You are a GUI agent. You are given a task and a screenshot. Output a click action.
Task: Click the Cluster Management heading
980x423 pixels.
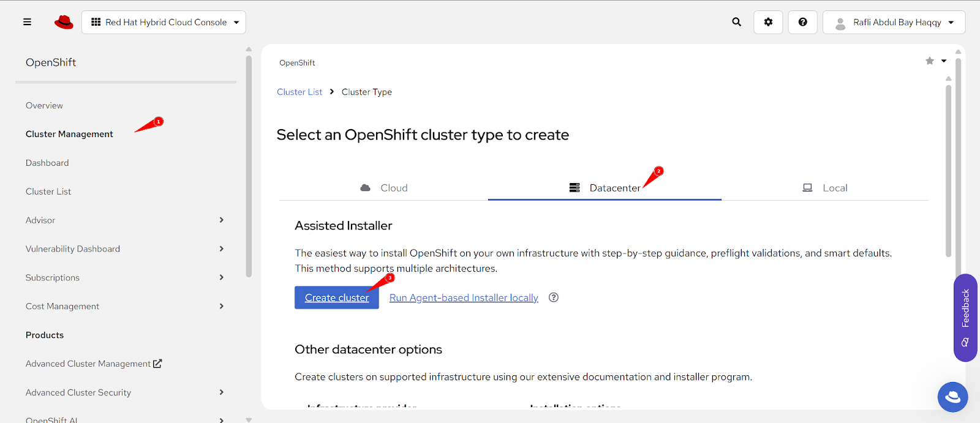[69, 134]
